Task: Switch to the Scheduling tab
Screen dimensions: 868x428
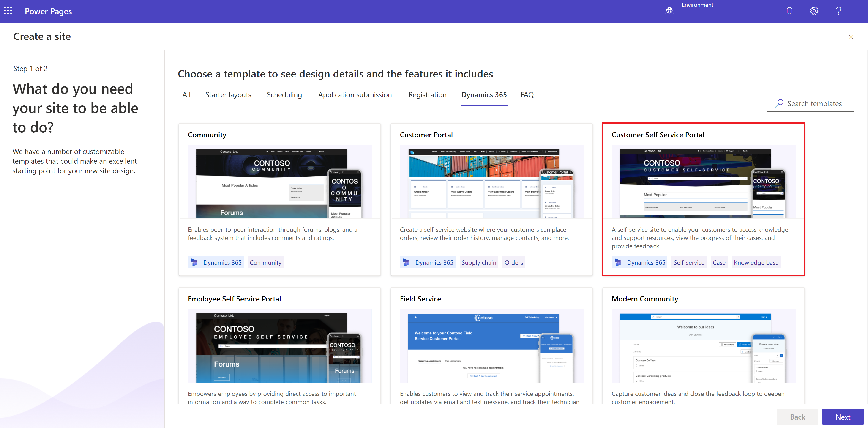Action: click(284, 95)
